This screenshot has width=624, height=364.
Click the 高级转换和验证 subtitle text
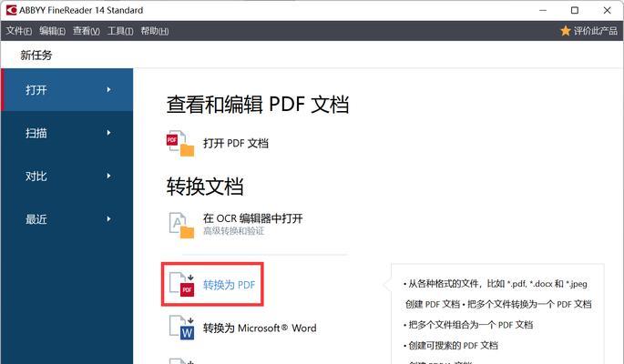(x=233, y=231)
